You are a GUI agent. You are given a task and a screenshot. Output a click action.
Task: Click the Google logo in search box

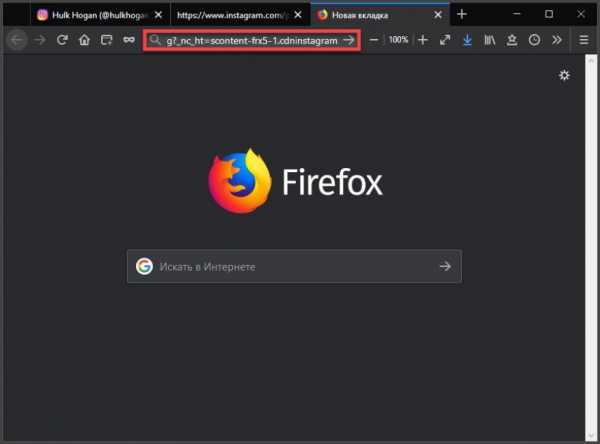point(144,266)
